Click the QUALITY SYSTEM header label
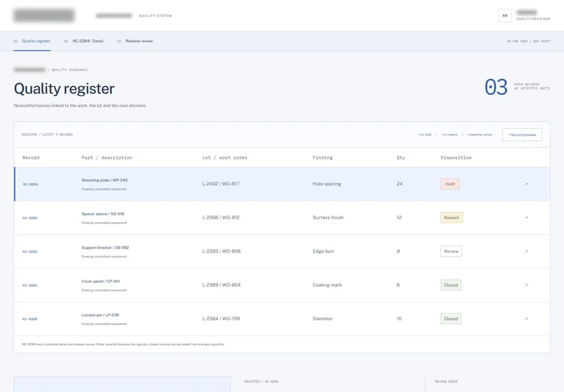The height and width of the screenshot is (392, 564). [155, 16]
